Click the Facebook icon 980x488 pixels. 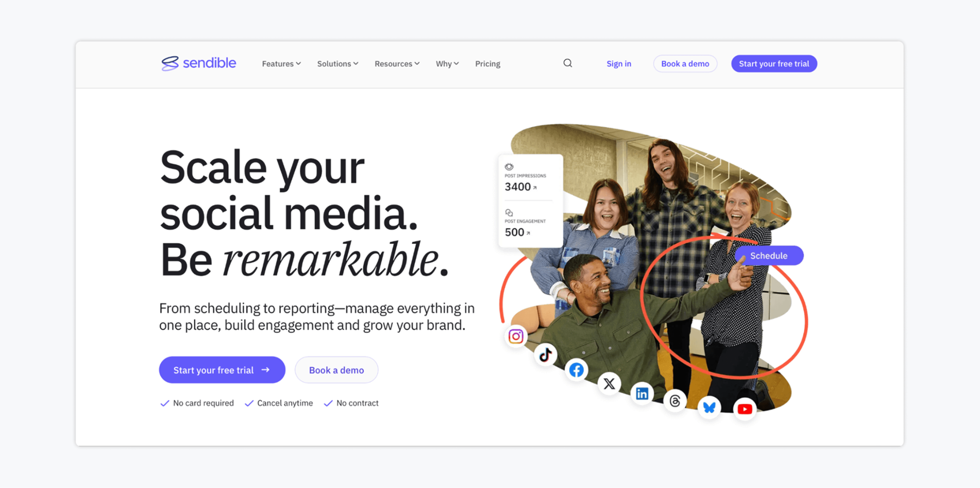[x=576, y=370]
